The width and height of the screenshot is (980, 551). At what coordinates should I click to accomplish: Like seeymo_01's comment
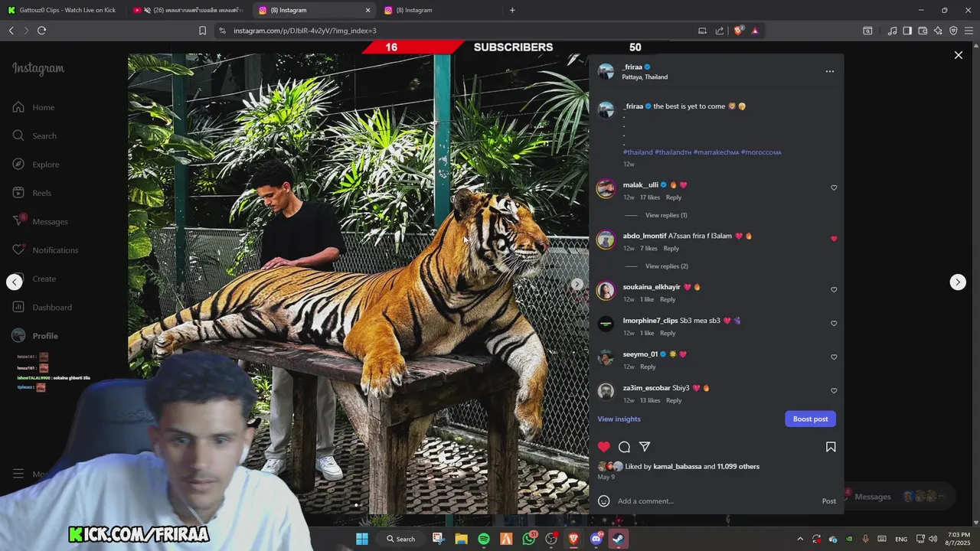click(834, 357)
